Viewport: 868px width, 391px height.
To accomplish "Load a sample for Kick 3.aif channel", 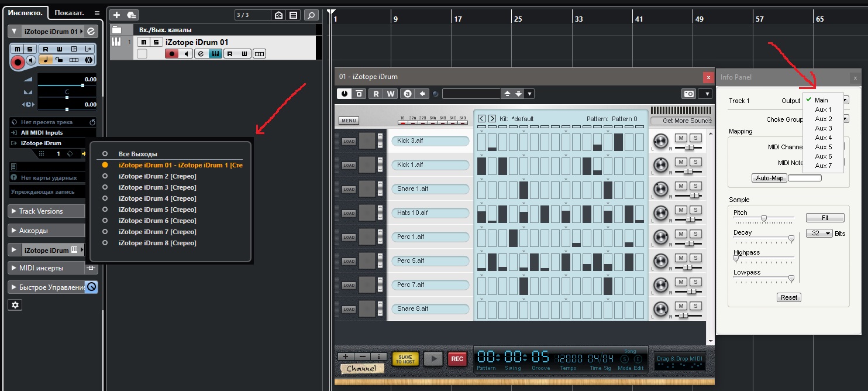I will click(349, 141).
